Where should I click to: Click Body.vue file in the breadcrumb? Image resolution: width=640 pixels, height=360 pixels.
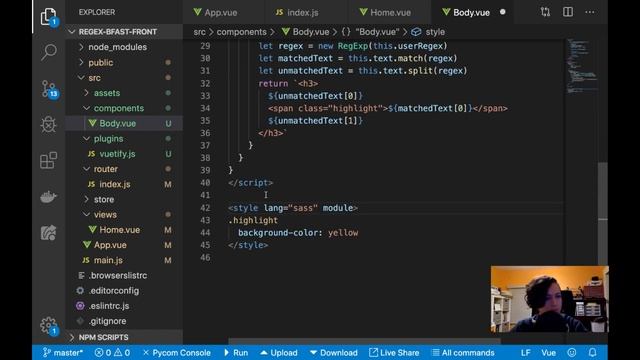click(x=305, y=32)
